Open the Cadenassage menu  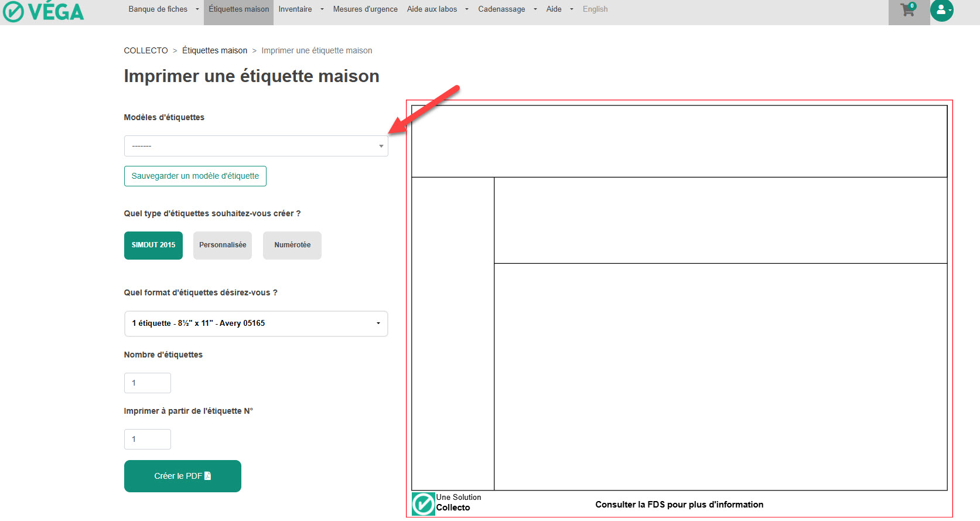507,9
